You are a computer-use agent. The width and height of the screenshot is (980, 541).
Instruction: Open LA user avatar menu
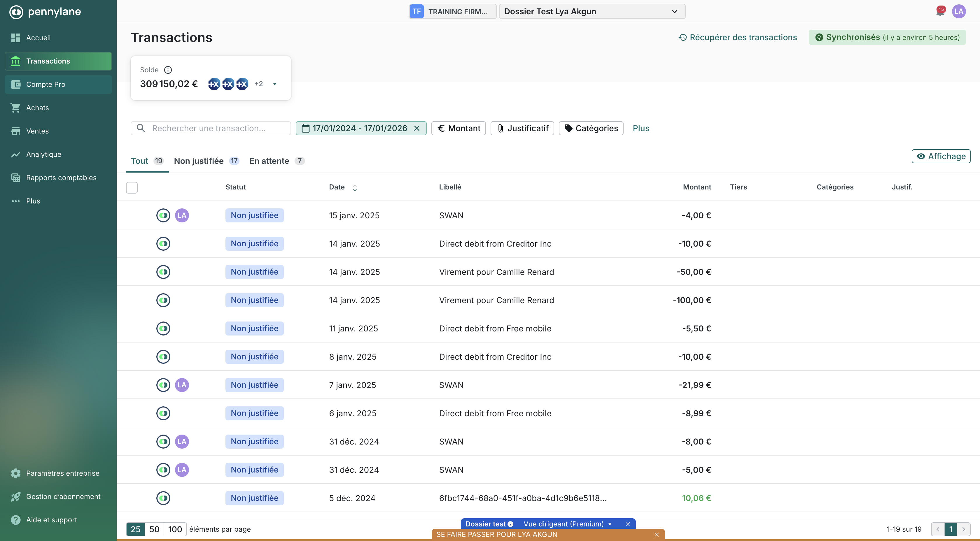coord(959,11)
